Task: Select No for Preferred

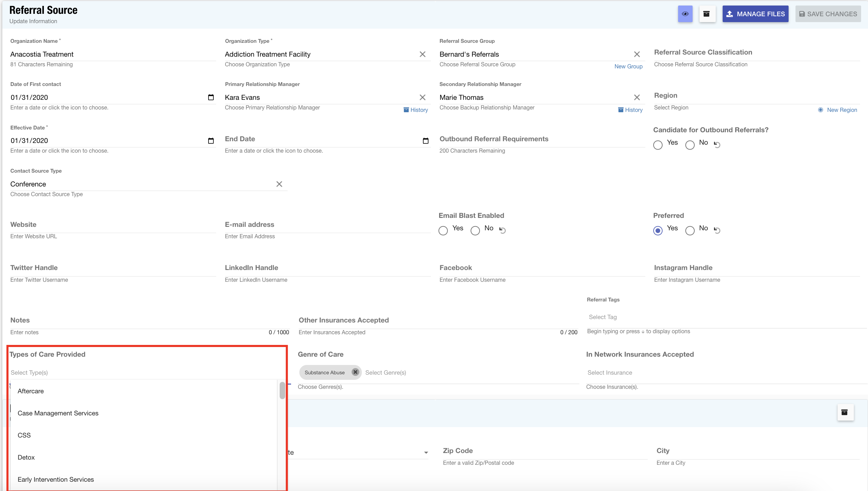Action: (690, 230)
